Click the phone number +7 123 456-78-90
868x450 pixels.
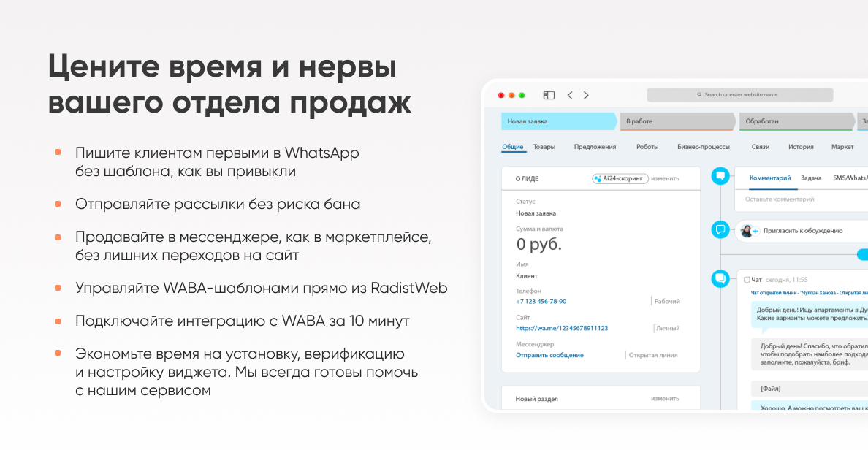point(541,302)
